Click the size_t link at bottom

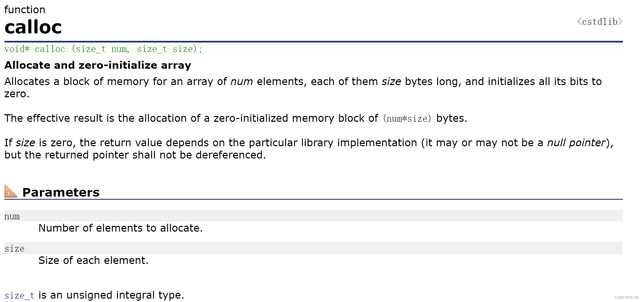19,296
